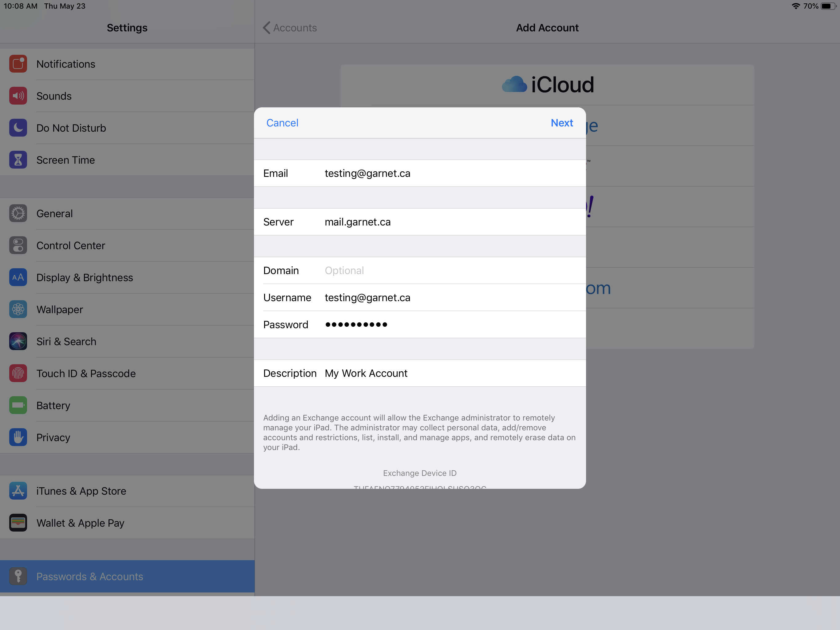Select Passwords & Accounts in sidebar
Screen dimensions: 840x630
coord(89,576)
